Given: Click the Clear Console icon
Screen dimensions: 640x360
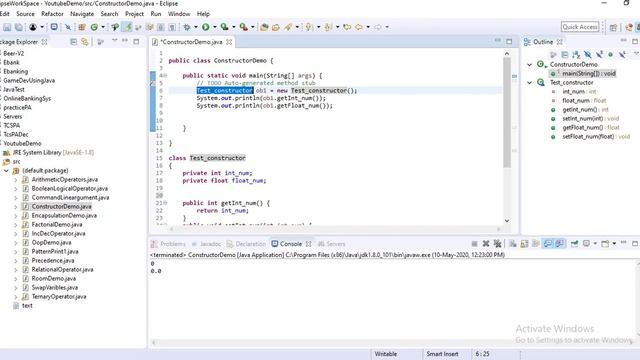Looking at the screenshot, I should coord(513,244).
